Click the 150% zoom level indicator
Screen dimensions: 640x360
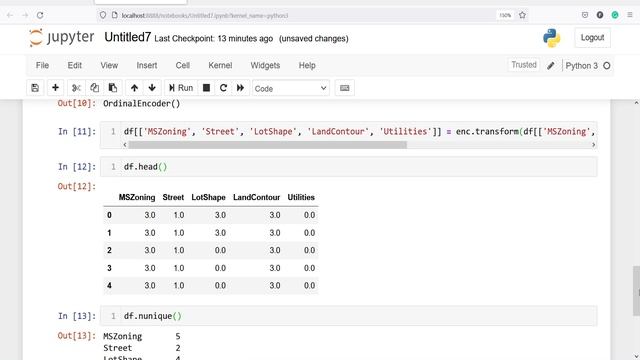click(x=505, y=15)
